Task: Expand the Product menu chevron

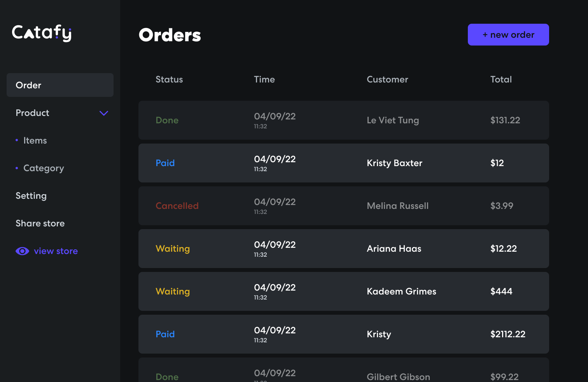Action: point(104,113)
